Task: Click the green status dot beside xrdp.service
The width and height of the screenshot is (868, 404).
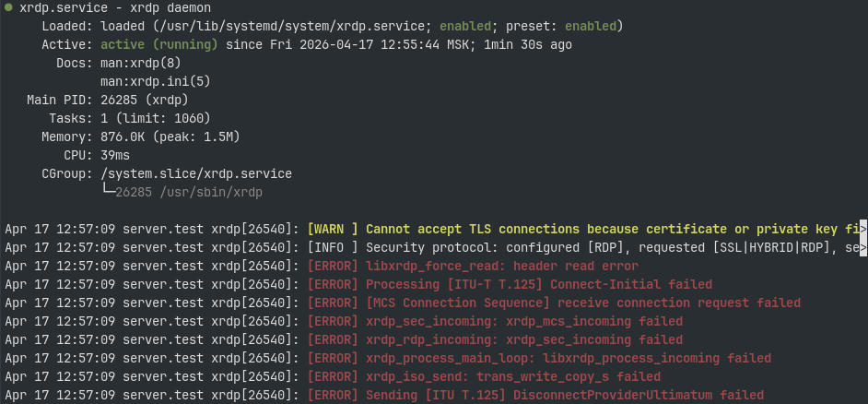Action: pos(8,6)
